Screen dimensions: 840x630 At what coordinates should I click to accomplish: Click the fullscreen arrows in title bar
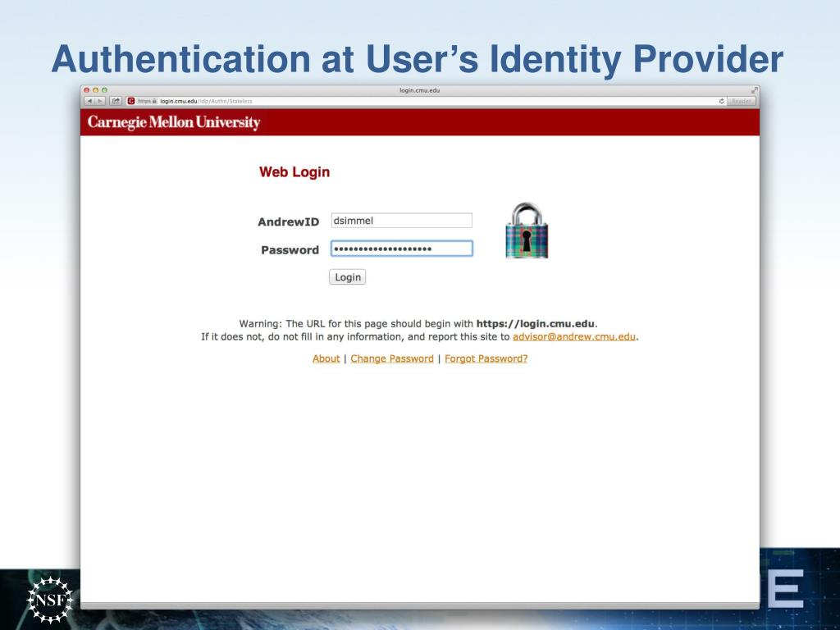coord(754,90)
